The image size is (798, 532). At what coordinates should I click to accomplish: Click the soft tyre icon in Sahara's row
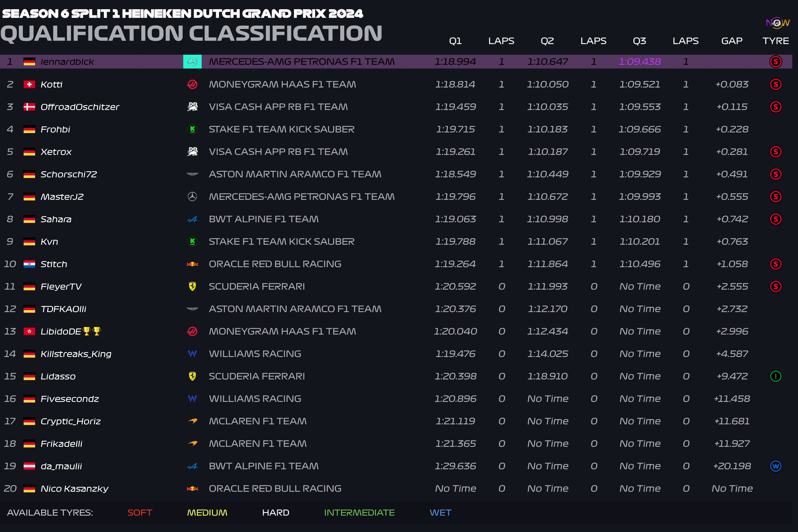(x=776, y=219)
